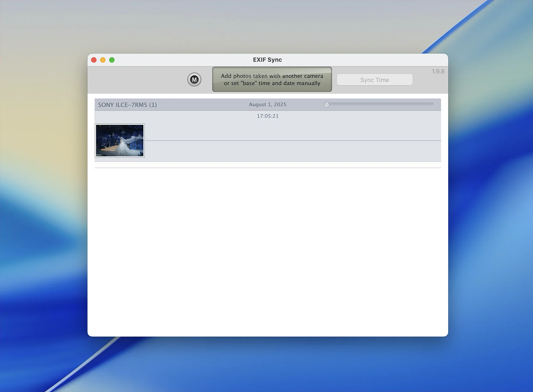533x392 pixels.
Task: Click the round M manual mode icon
Action: [x=194, y=80]
